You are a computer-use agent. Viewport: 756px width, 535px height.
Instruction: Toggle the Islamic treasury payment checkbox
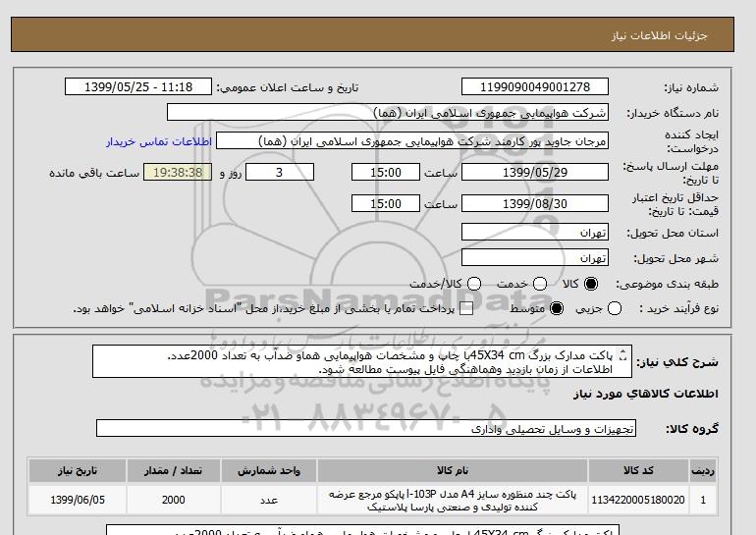click(466, 308)
